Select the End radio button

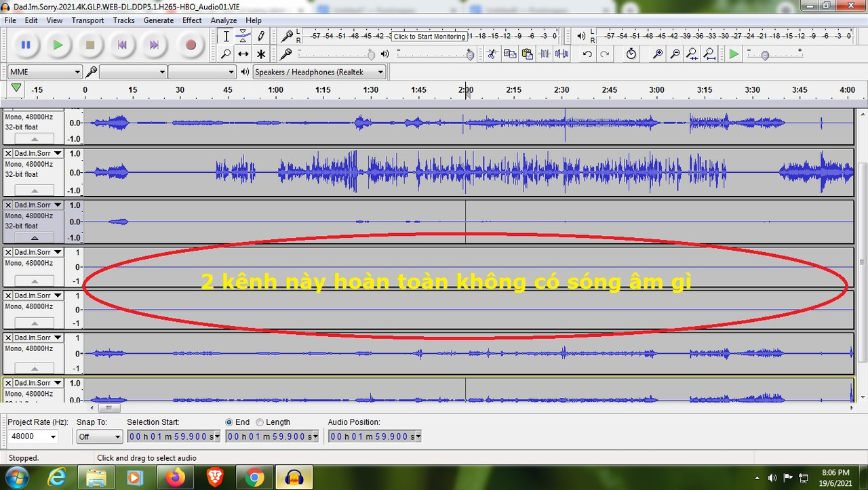point(229,422)
